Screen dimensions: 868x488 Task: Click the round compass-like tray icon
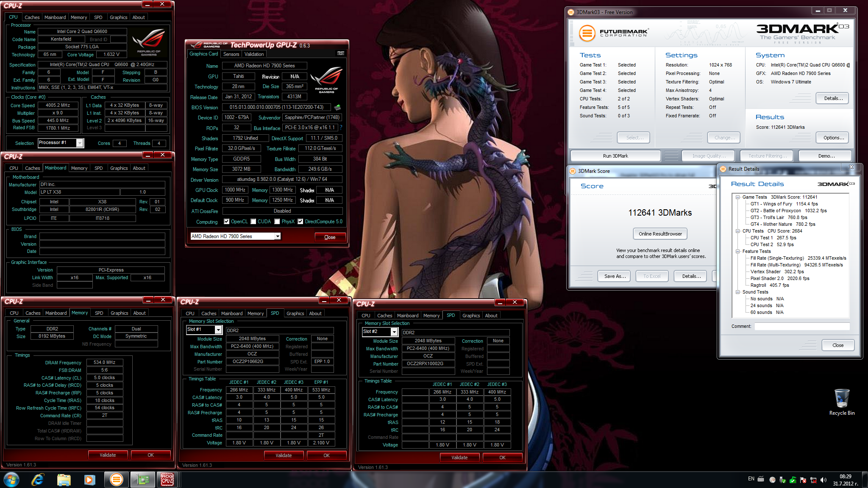pyautogui.click(x=772, y=480)
